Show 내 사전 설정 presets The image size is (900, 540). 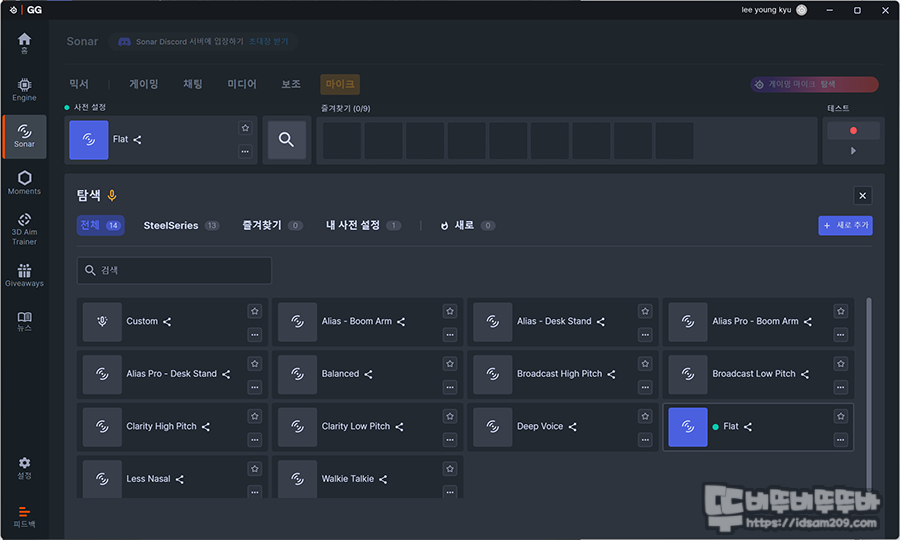(363, 226)
